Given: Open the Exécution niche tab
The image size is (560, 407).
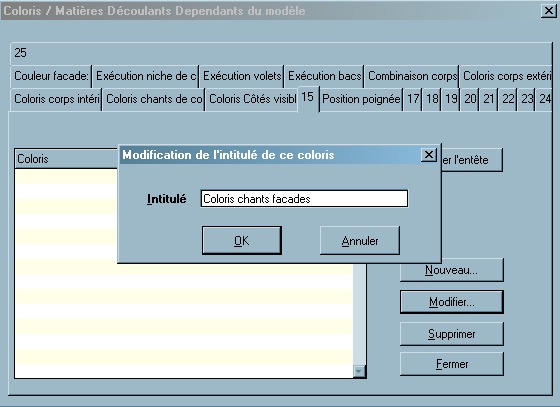Looking at the screenshot, I should 146,76.
